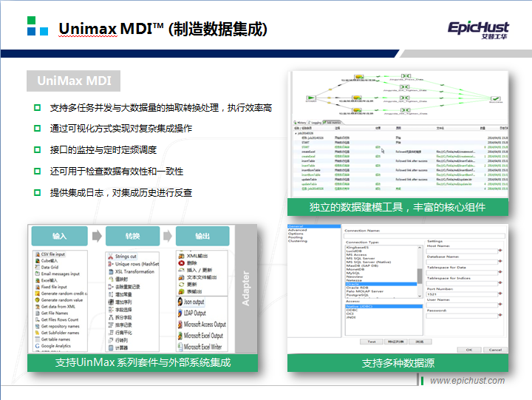Click the Microsoft Access Output icon
Screen dimensions: 532x400
point(180,325)
